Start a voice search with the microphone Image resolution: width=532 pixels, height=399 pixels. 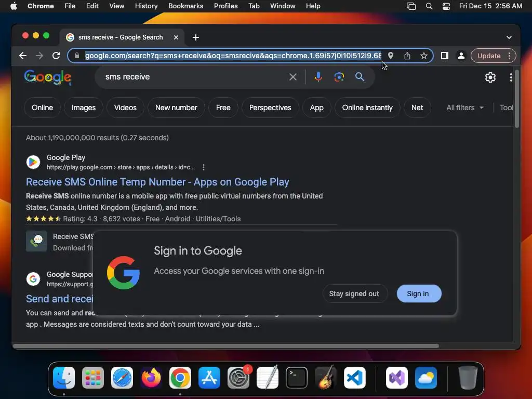click(318, 77)
